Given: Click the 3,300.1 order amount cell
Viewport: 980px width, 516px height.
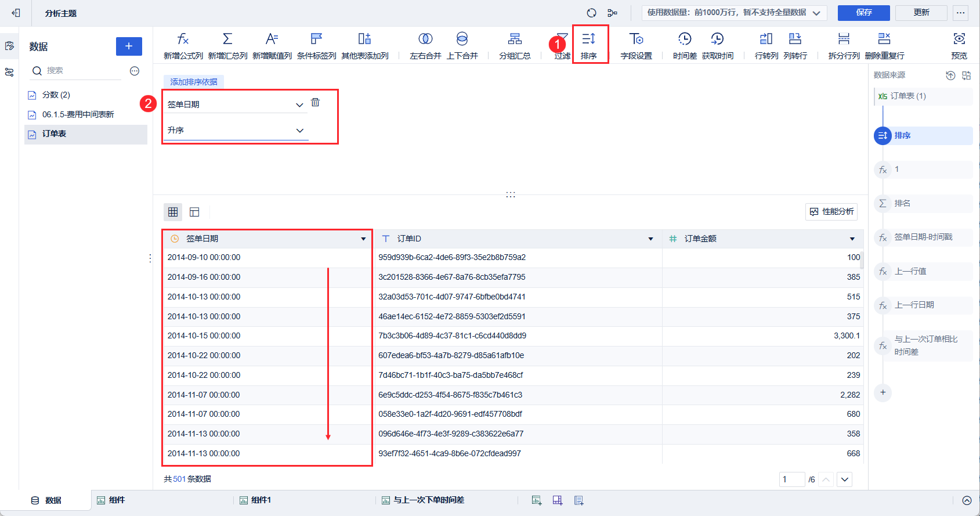Looking at the screenshot, I should click(x=762, y=336).
